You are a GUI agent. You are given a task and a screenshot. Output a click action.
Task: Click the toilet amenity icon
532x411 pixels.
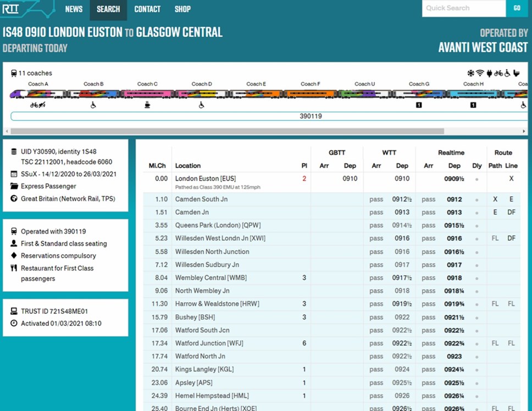coord(517,73)
